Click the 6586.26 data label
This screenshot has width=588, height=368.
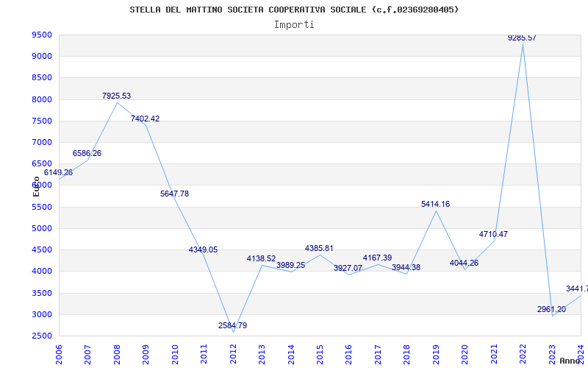pyautogui.click(x=87, y=153)
